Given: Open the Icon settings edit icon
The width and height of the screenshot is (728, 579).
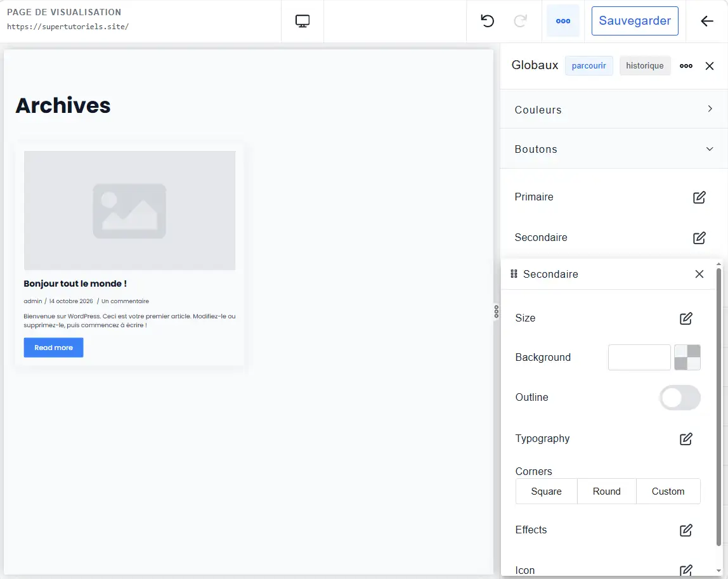Looking at the screenshot, I should point(686,570).
